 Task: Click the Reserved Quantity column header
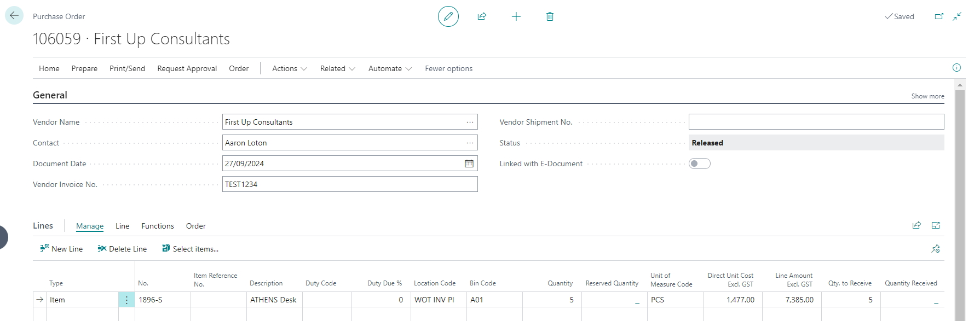tap(612, 283)
